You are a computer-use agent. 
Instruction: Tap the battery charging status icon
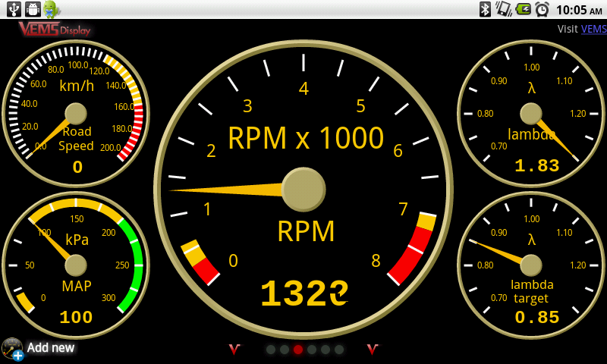[x=523, y=9]
